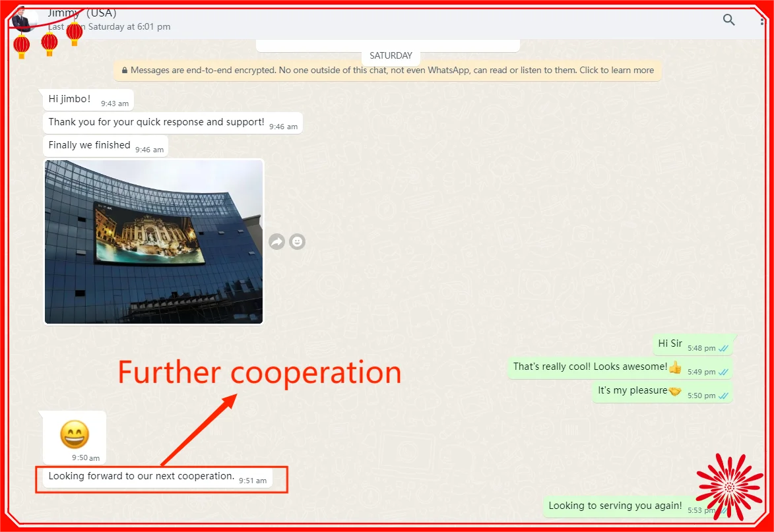
Task: Click the end-to-end encryption notice banner
Action: [387, 71]
